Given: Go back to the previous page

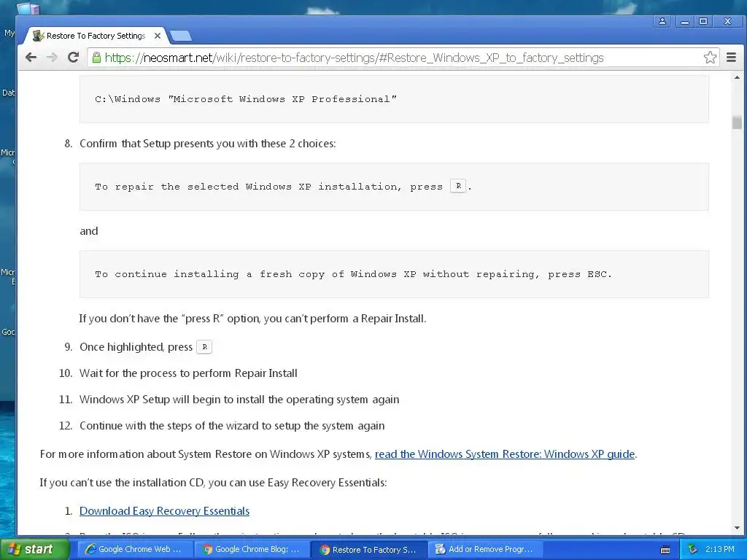Looking at the screenshot, I should [x=31, y=58].
